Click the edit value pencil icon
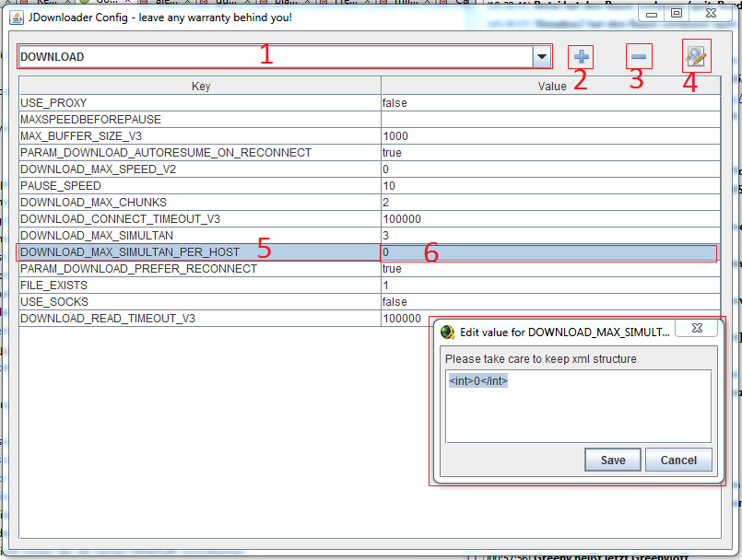Image resolution: width=742 pixels, height=560 pixels. point(696,56)
